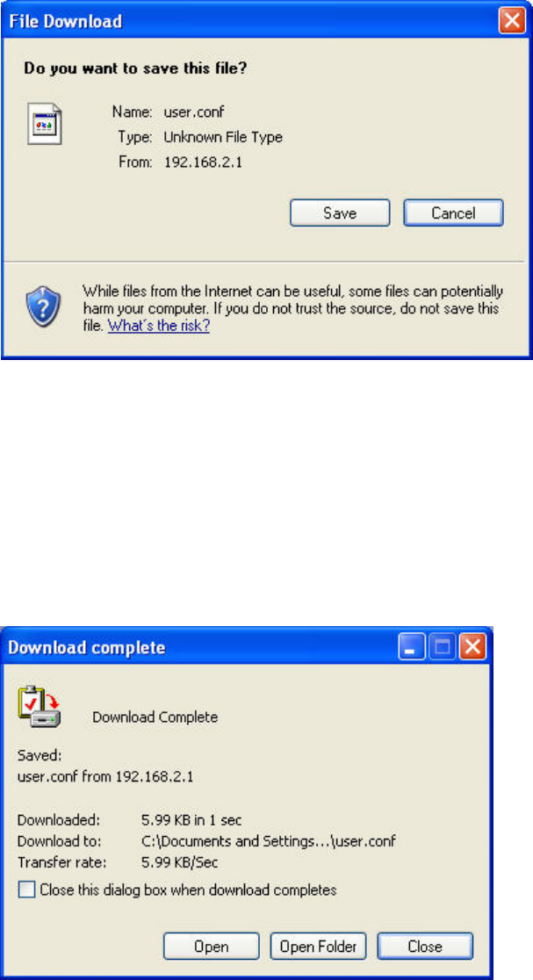Click the Download complete title bar
Screen dimensions: 533x980
[200, 647]
